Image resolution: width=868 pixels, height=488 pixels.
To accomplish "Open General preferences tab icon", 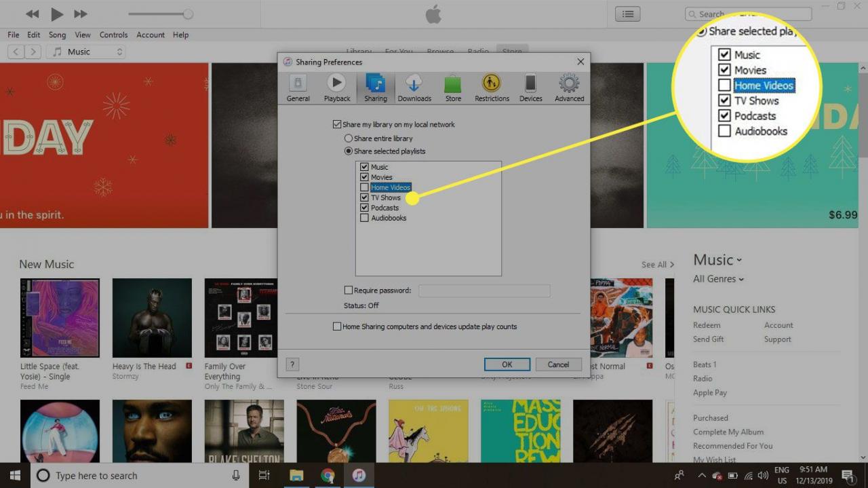I will 298,83.
